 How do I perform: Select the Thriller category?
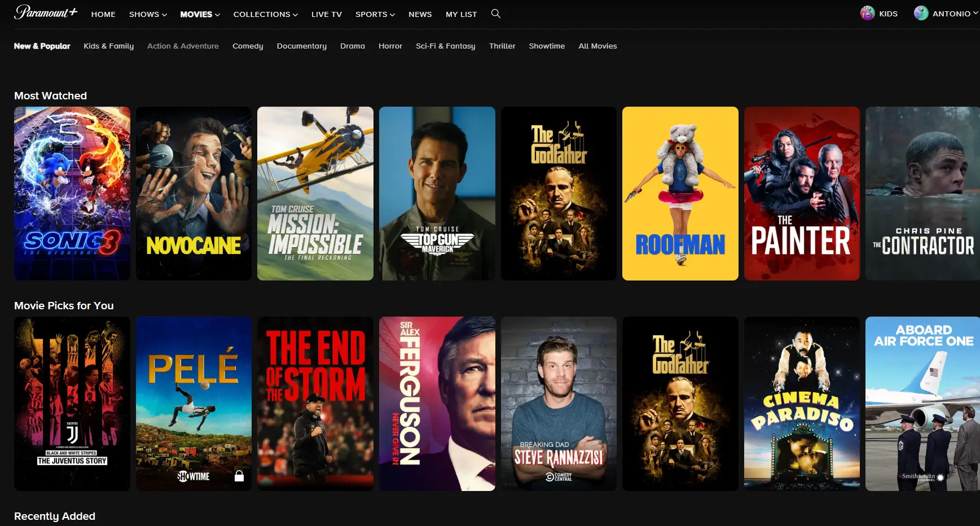point(502,46)
